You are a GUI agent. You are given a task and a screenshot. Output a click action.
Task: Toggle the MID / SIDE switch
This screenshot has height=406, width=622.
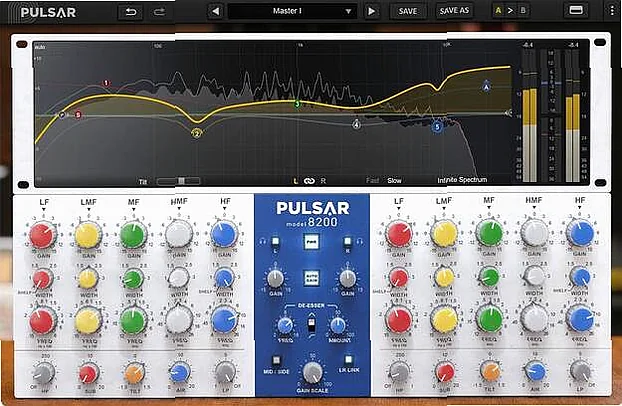pyautogui.click(x=276, y=360)
